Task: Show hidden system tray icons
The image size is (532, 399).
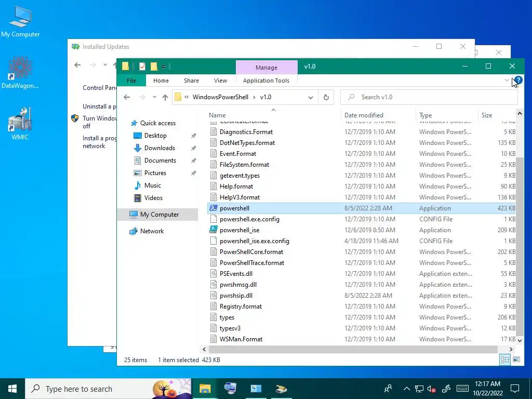Action: tap(406, 389)
